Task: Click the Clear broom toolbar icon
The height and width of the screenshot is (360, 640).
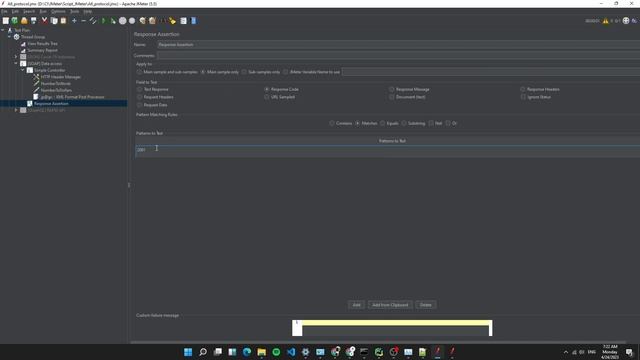Action: (142, 20)
